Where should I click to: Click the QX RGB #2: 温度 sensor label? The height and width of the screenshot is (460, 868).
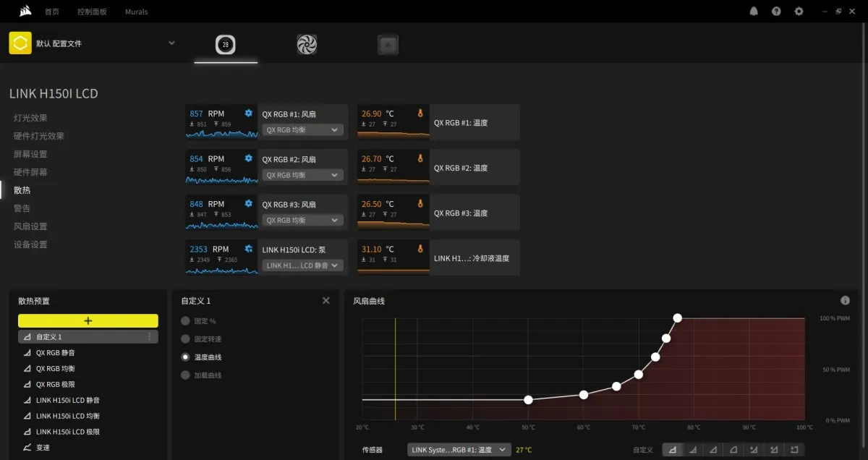pos(461,168)
